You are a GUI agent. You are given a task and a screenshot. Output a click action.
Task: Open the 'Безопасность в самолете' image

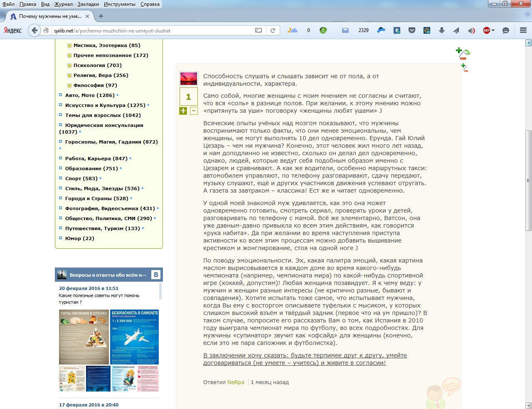(x=135, y=337)
